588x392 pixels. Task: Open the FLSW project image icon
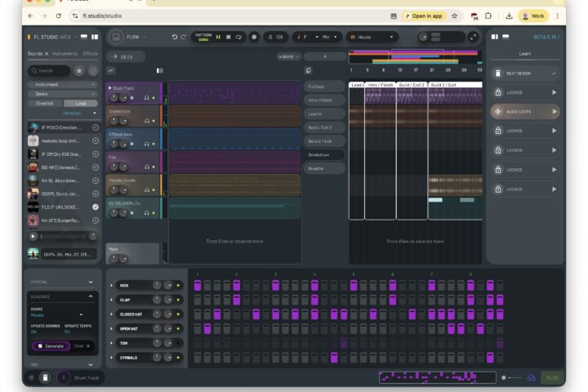pos(116,37)
